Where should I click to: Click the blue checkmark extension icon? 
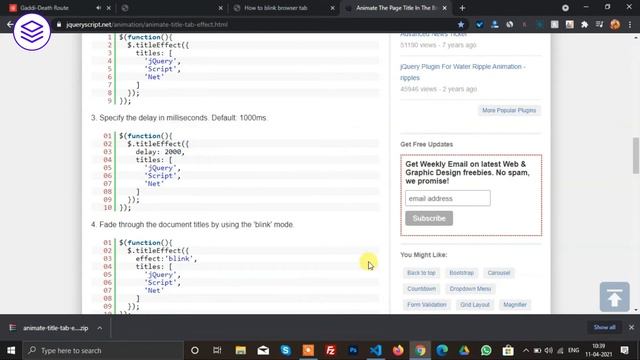(479, 24)
